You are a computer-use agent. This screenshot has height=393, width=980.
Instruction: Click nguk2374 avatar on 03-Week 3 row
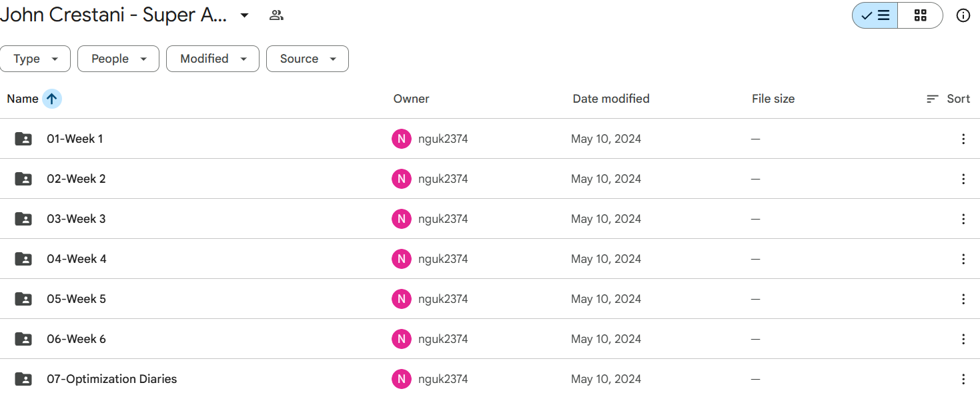401,219
